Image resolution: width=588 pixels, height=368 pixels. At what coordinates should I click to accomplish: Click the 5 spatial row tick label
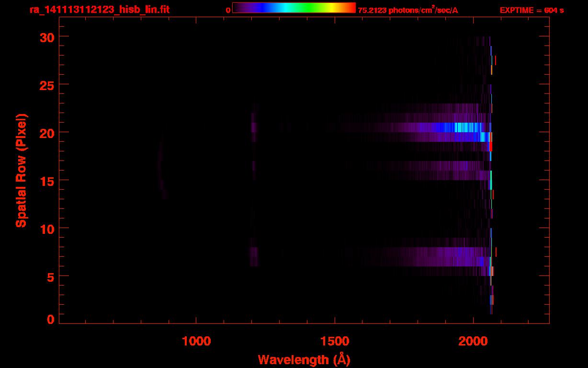pos(51,276)
